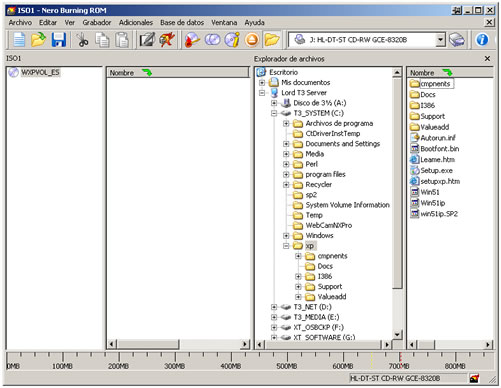This screenshot has width=501, height=388.
Task: Open the blue information icon
Action: pos(482,40)
